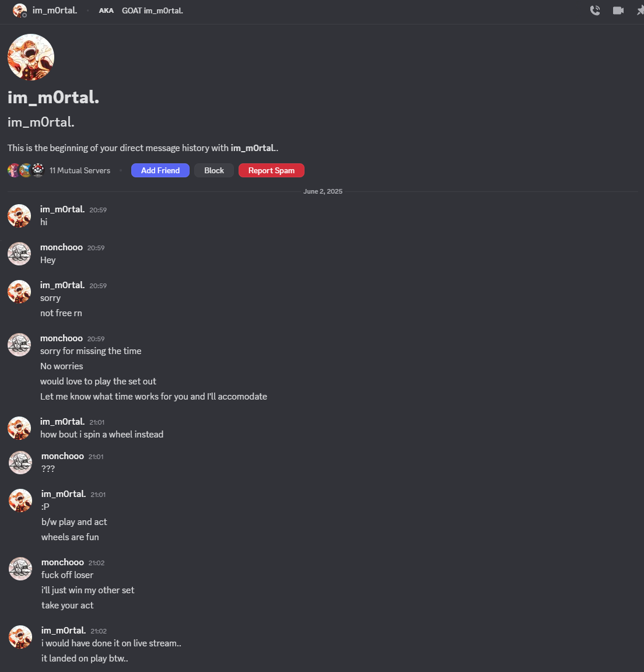View the 11 Mutual Servers icons
This screenshot has height=672, width=644.
[26, 170]
